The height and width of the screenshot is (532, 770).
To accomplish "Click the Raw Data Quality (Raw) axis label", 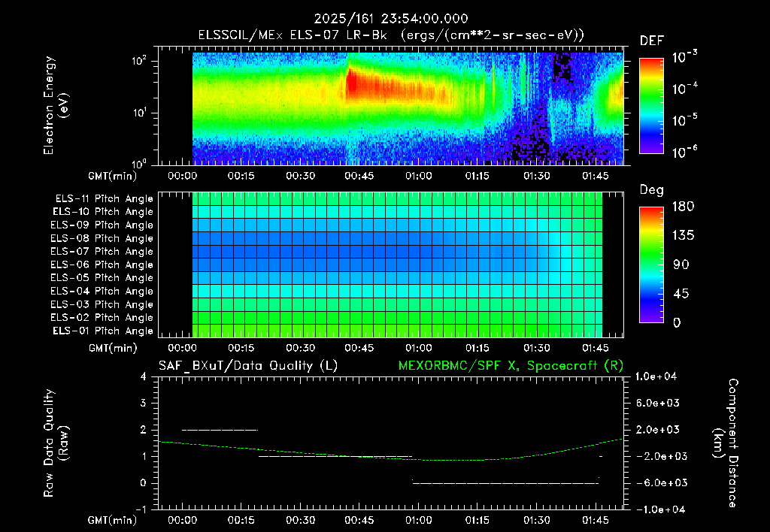I will (x=56, y=443).
